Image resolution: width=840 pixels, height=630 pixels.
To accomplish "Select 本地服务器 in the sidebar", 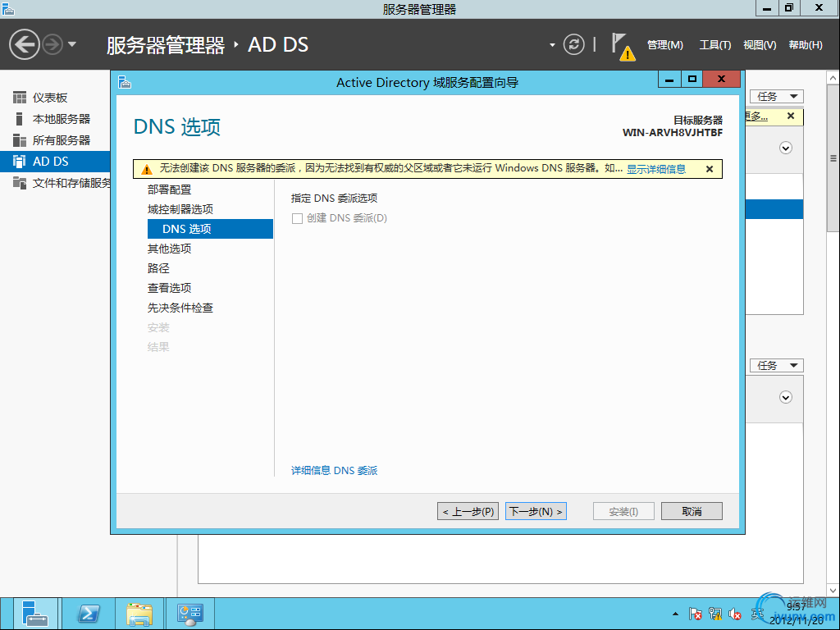I will tap(55, 119).
